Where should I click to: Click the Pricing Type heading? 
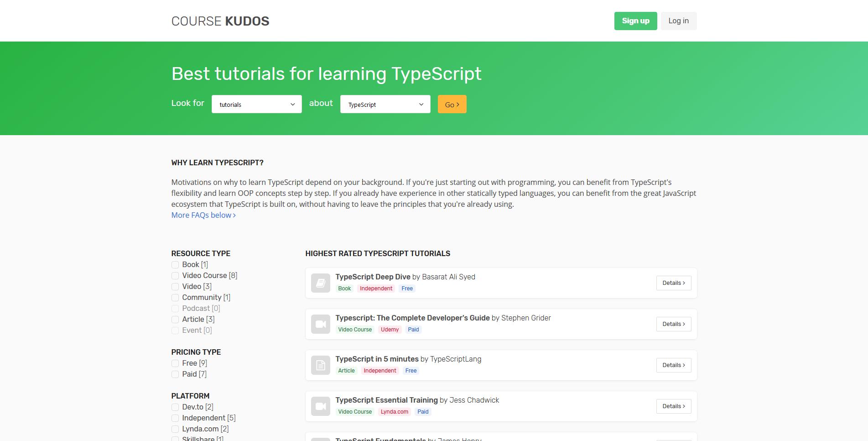click(x=196, y=352)
